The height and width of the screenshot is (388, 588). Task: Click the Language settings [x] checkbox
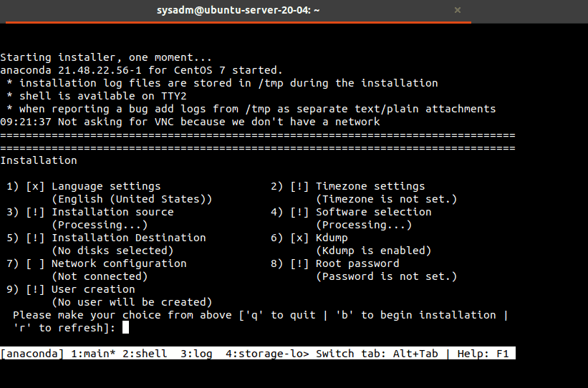coord(35,186)
